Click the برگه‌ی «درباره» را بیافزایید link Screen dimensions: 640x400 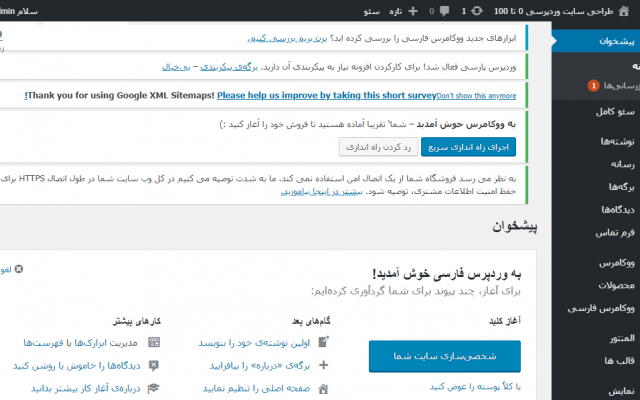click(x=260, y=366)
